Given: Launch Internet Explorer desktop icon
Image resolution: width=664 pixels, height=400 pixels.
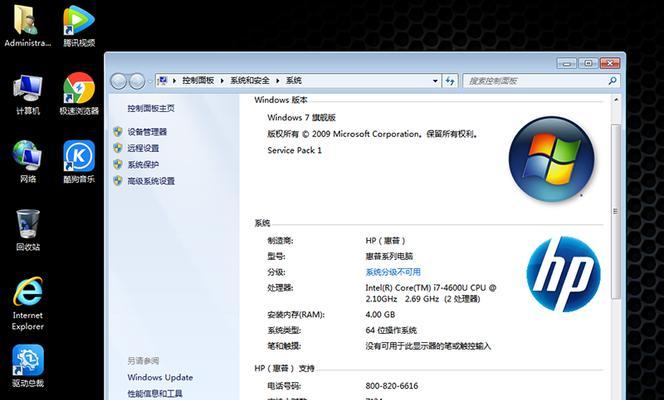Looking at the screenshot, I should 28,303.
